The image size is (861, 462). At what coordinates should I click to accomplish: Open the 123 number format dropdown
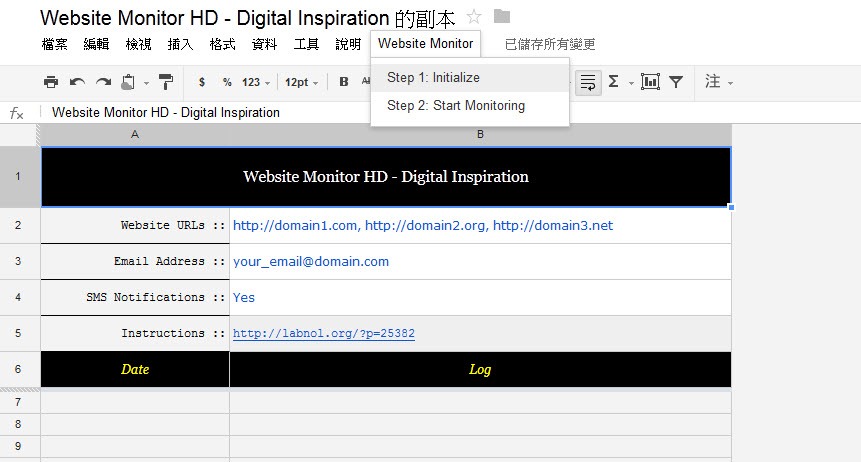256,82
